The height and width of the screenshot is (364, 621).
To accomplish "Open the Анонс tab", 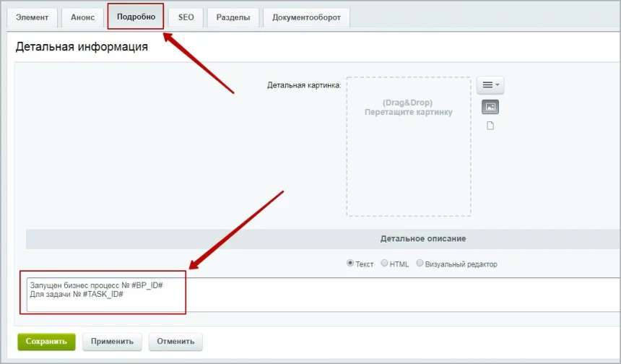I will [x=82, y=17].
